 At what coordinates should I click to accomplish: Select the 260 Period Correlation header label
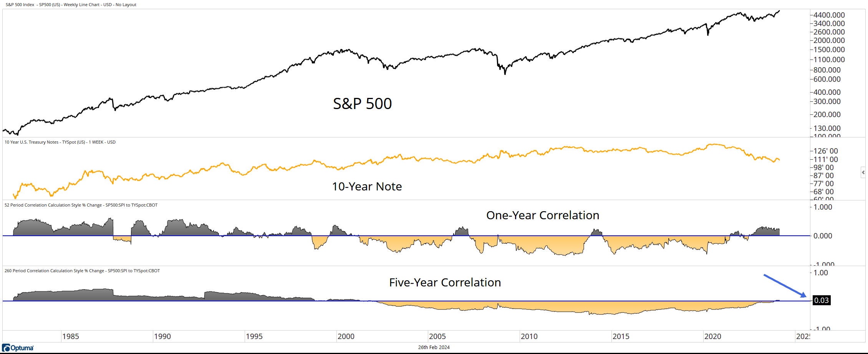tap(82, 271)
